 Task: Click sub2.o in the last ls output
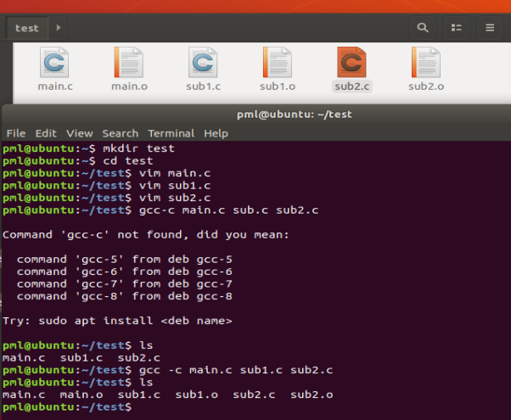tap(312, 395)
